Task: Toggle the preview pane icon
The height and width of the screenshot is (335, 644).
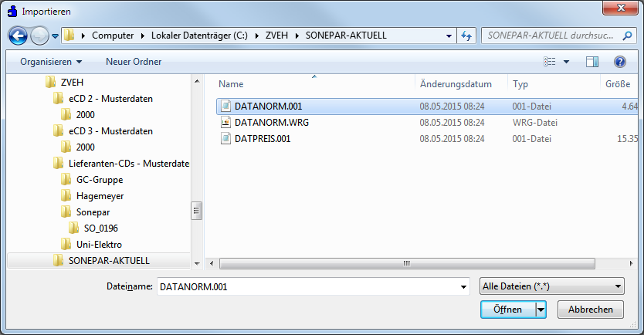Action: (592, 62)
